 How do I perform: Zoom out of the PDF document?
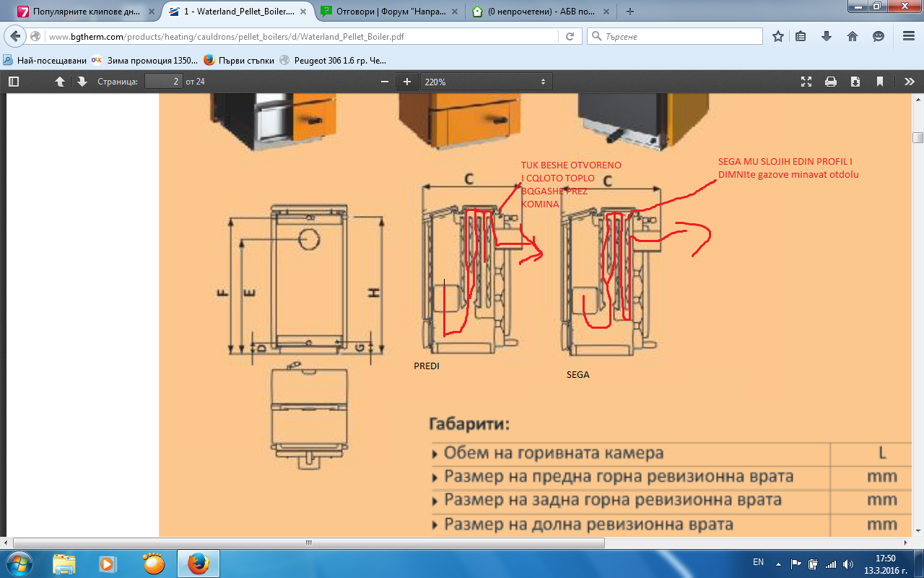[x=385, y=82]
